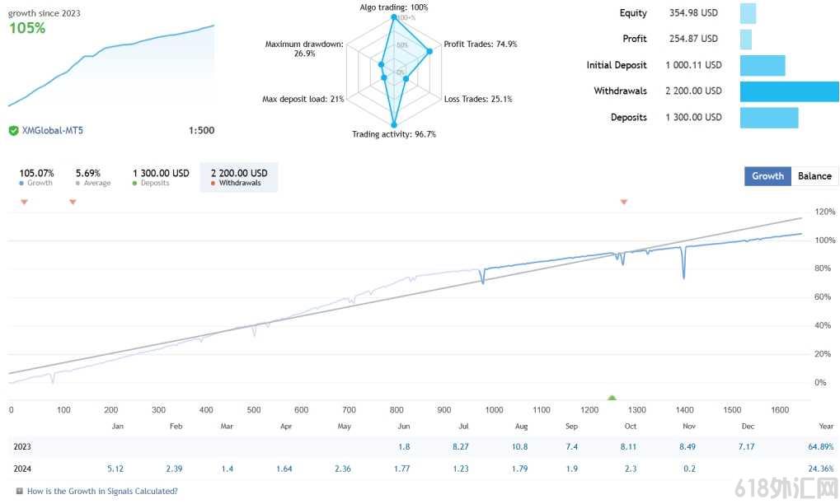Click the Profit Trades point on radar chart
The width and height of the screenshot is (840, 504).
[429, 51]
